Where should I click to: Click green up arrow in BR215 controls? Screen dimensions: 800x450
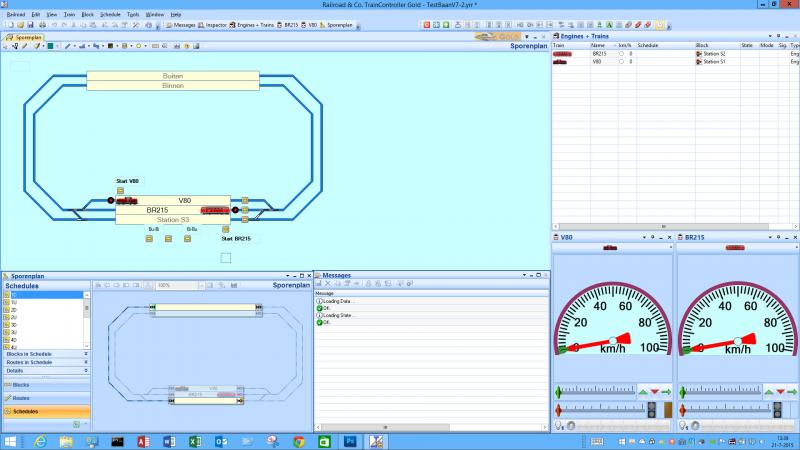769,392
